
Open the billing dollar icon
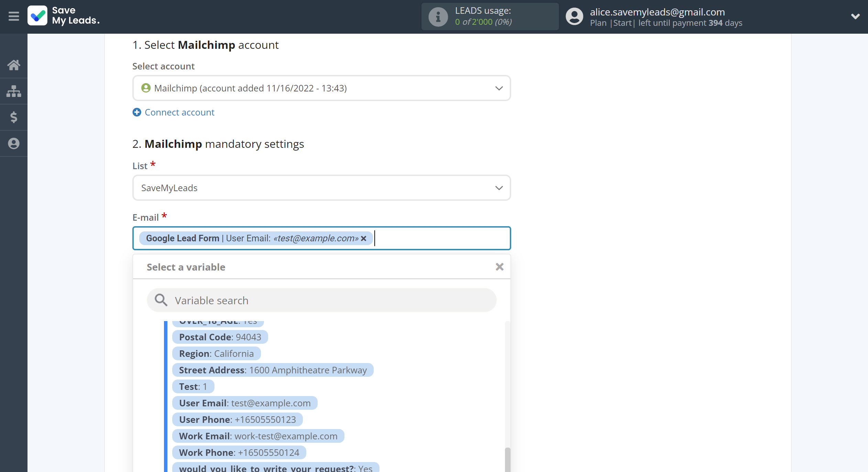tap(14, 117)
